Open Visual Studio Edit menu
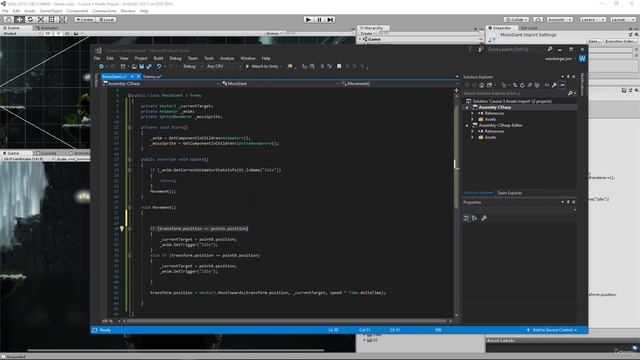 pyautogui.click(x=110, y=58)
